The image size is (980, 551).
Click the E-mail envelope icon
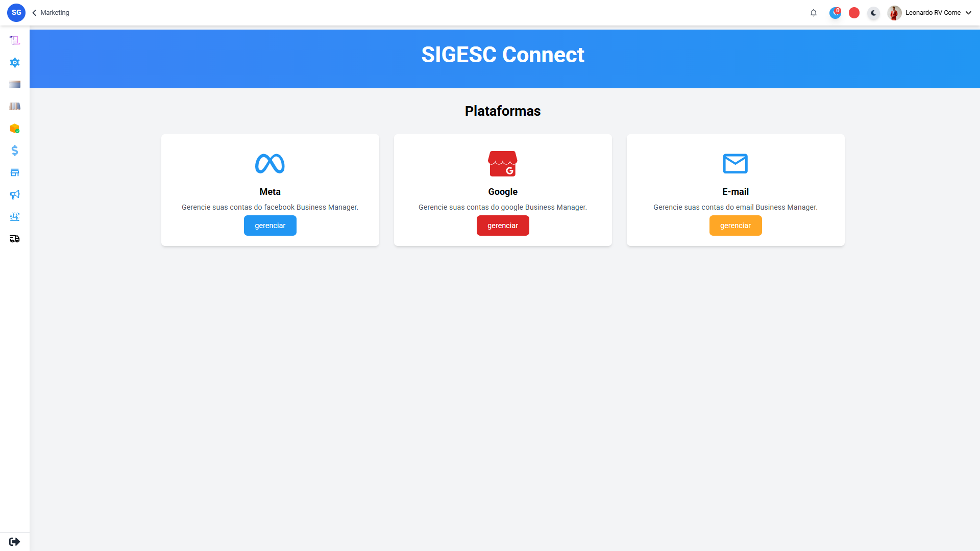click(736, 163)
